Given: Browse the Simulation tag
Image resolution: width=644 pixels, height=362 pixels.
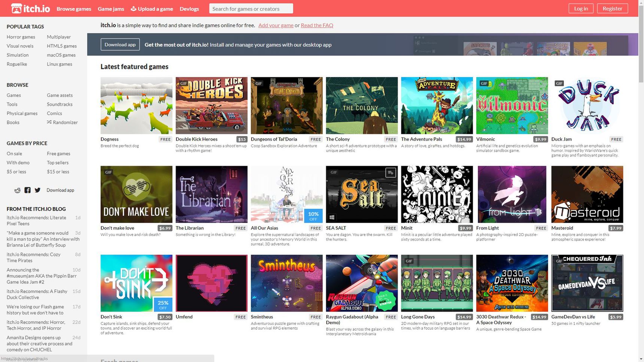Looking at the screenshot, I should tap(18, 55).
